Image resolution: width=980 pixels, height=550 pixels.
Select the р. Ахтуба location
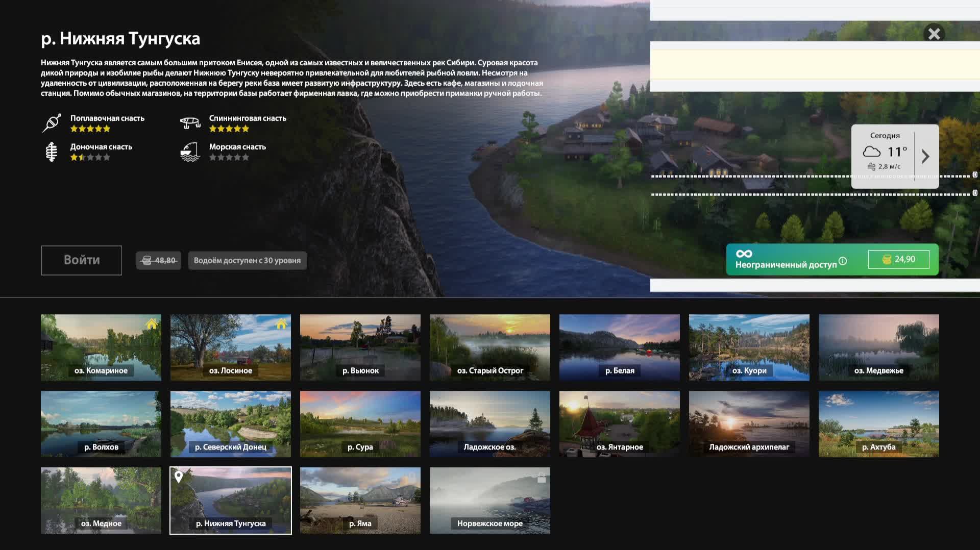[x=879, y=424]
